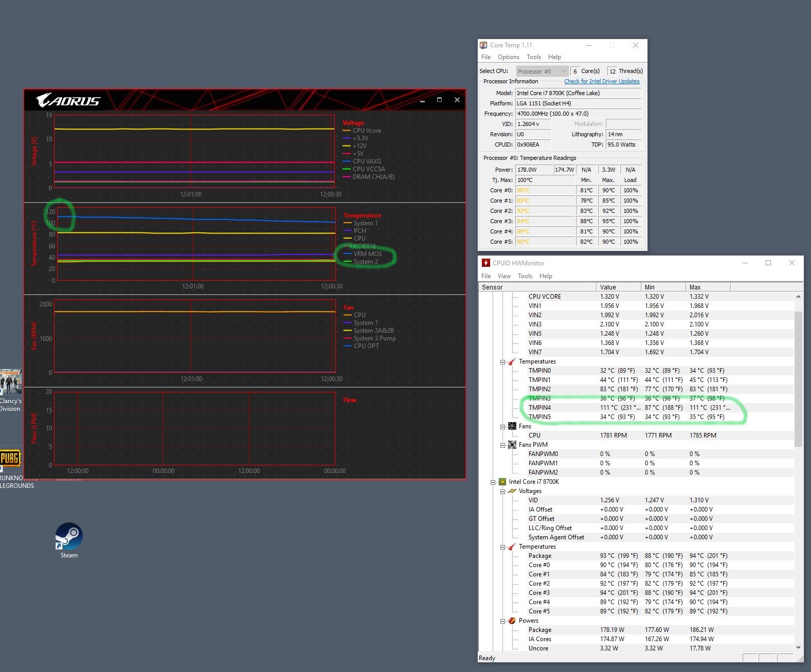Screen dimensions: 811x672
Task: Open HWMonitor View menu
Action: (504, 276)
